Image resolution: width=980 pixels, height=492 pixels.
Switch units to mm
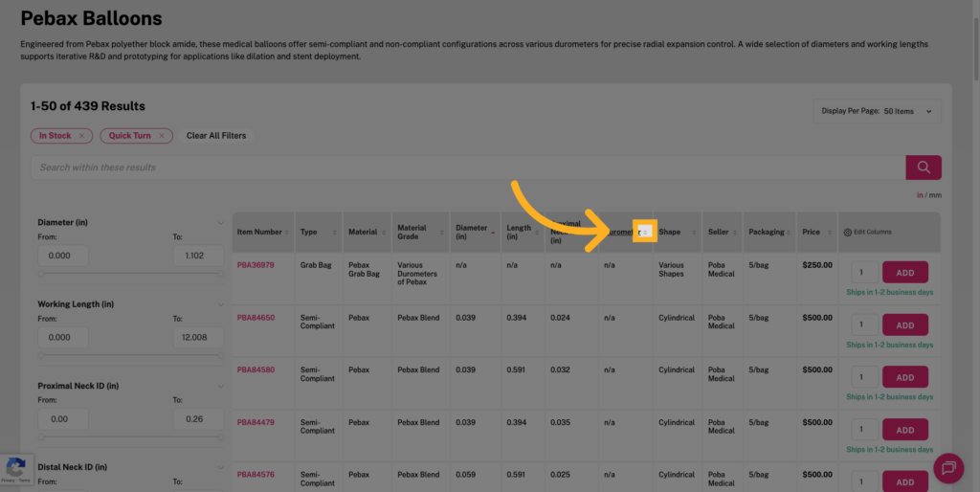click(935, 195)
